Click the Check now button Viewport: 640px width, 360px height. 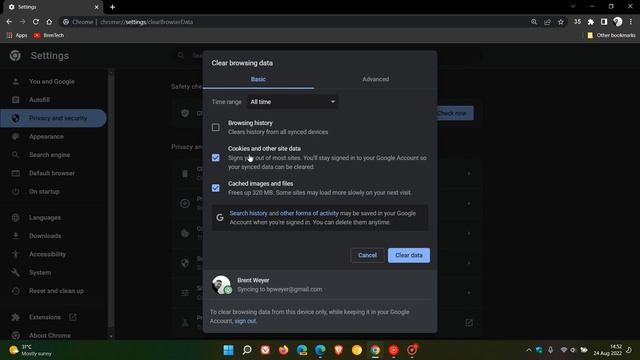pos(452,113)
